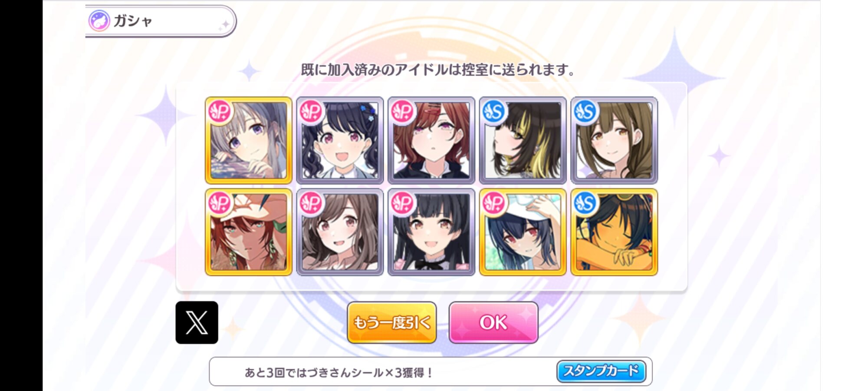This screenshot has height=391, width=868.
Task: Open the sleeping girl orange S card
Action: point(614,232)
